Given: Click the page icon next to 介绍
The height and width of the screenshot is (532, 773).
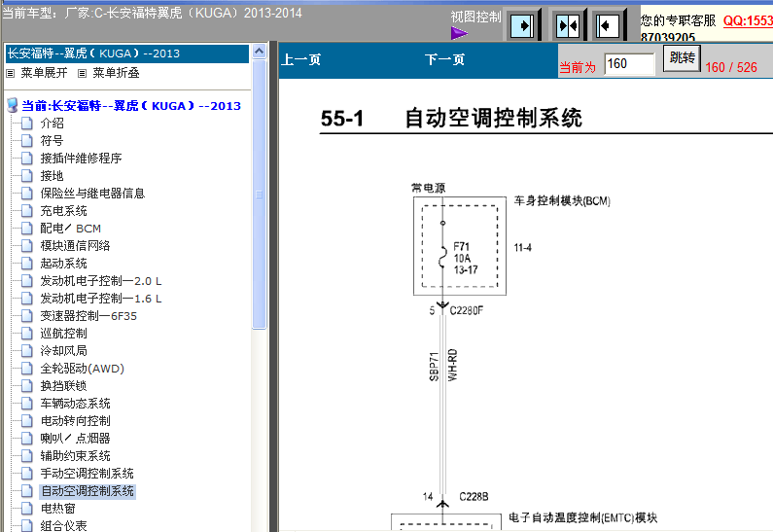Looking at the screenshot, I should pos(27,123).
